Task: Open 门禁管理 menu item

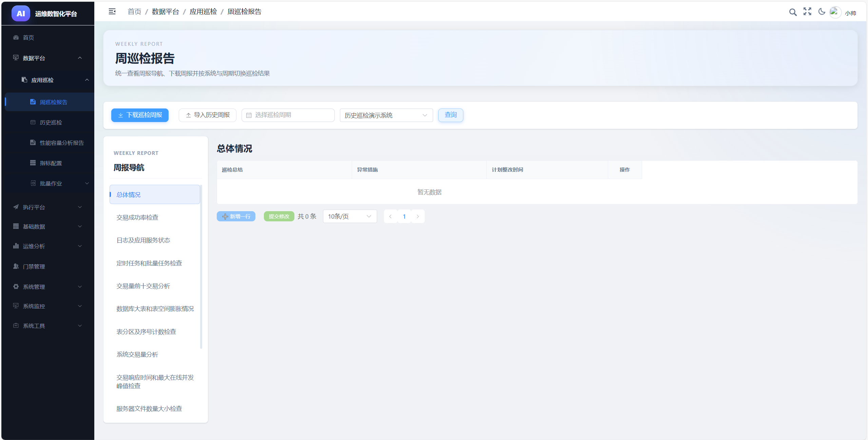Action: coord(48,266)
